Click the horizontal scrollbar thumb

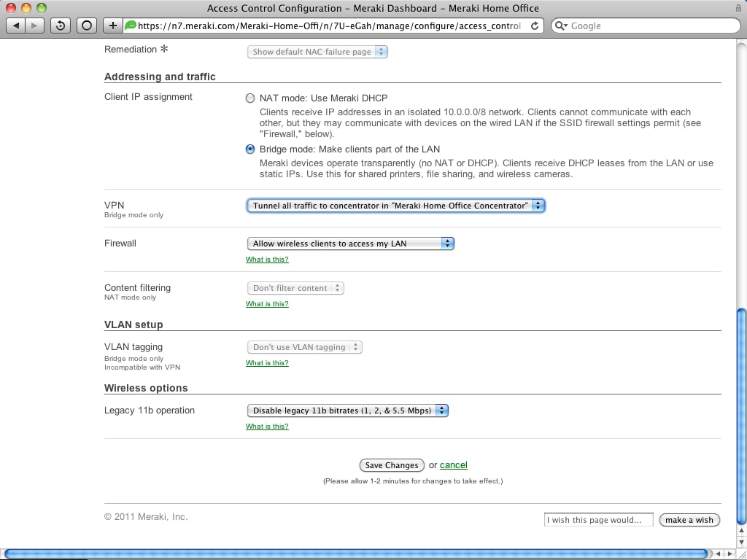click(356, 554)
